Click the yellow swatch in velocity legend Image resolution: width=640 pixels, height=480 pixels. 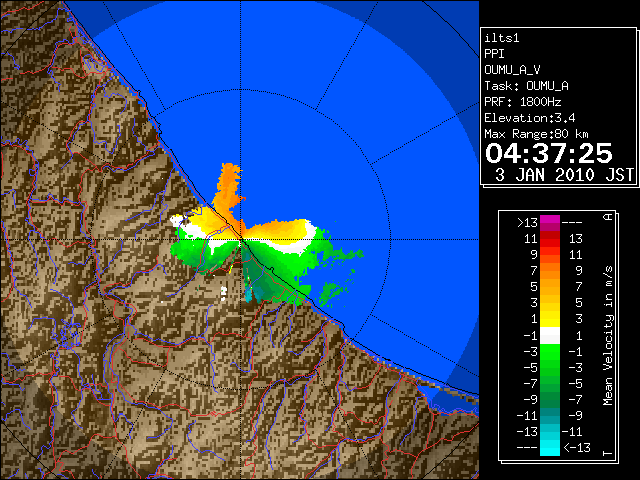click(x=550, y=319)
